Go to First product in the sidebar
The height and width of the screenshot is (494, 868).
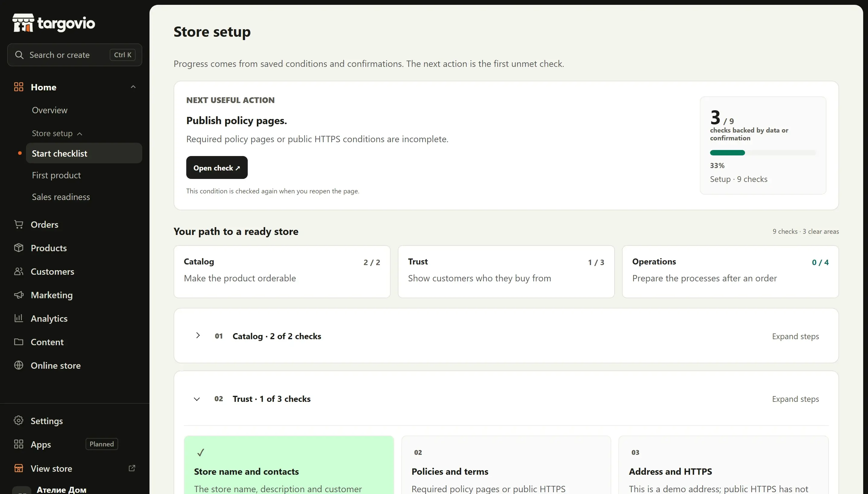pyautogui.click(x=56, y=175)
